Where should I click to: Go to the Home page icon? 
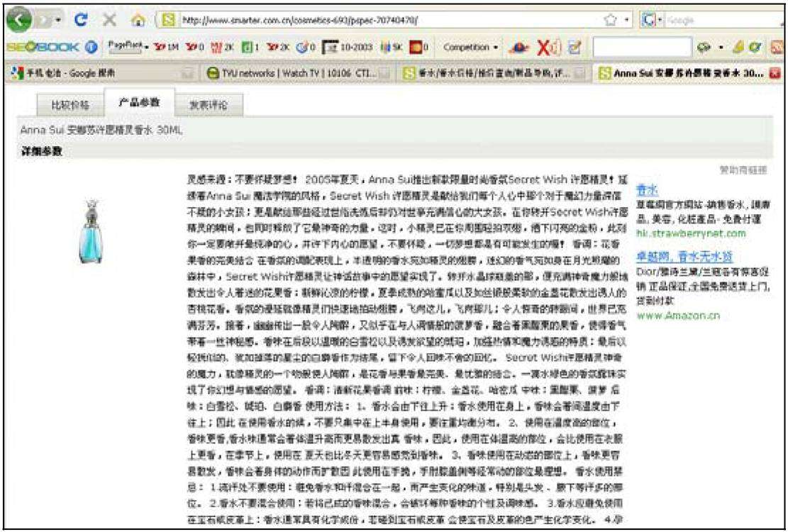pyautogui.click(x=138, y=21)
